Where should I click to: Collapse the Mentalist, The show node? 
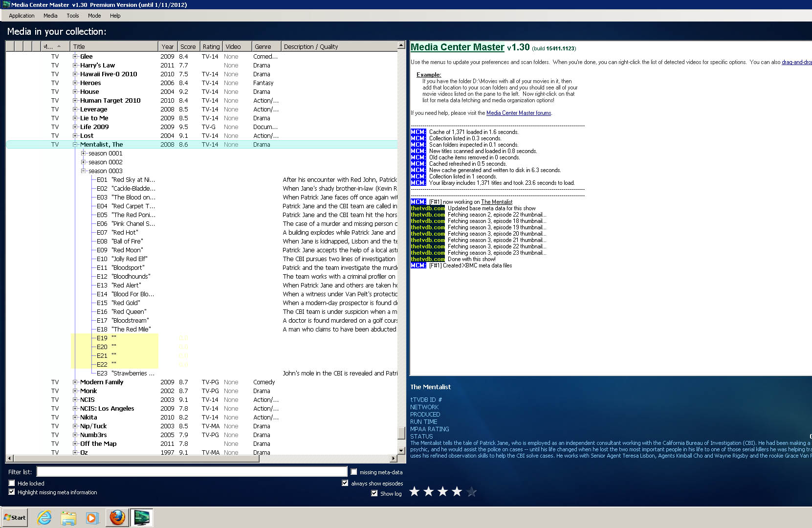coord(75,145)
